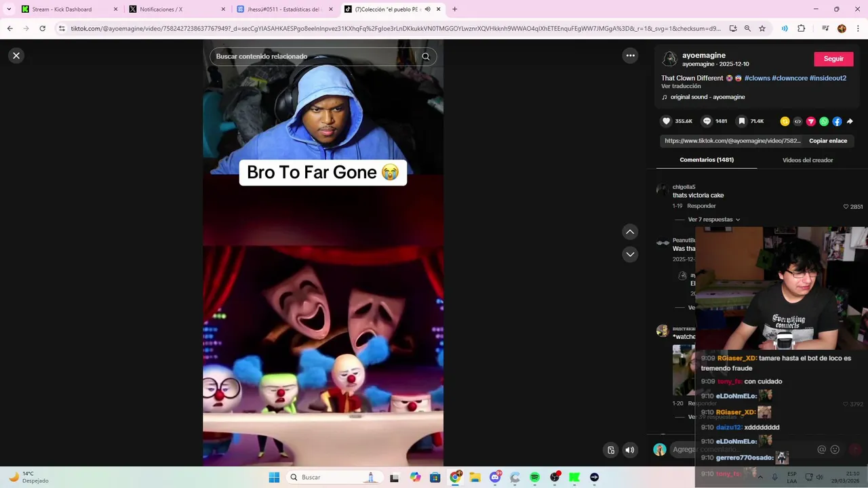Send to friends with the red paper-plane icon

tap(810, 121)
